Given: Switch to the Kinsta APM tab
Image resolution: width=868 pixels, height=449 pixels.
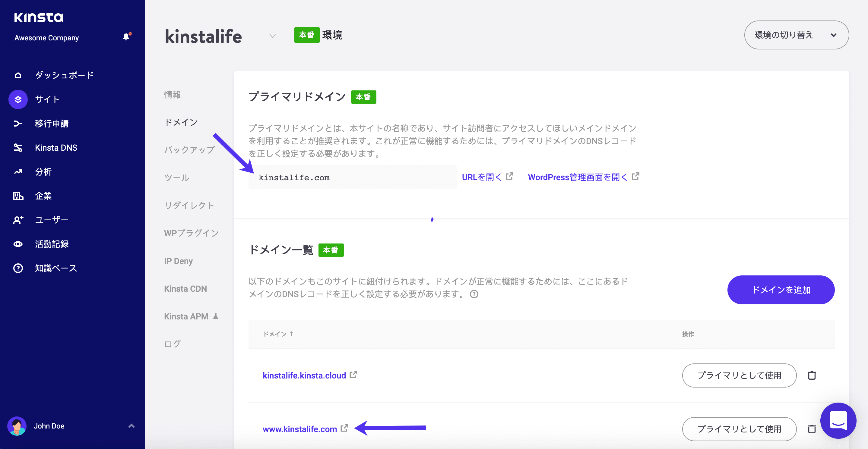Looking at the screenshot, I should point(186,316).
